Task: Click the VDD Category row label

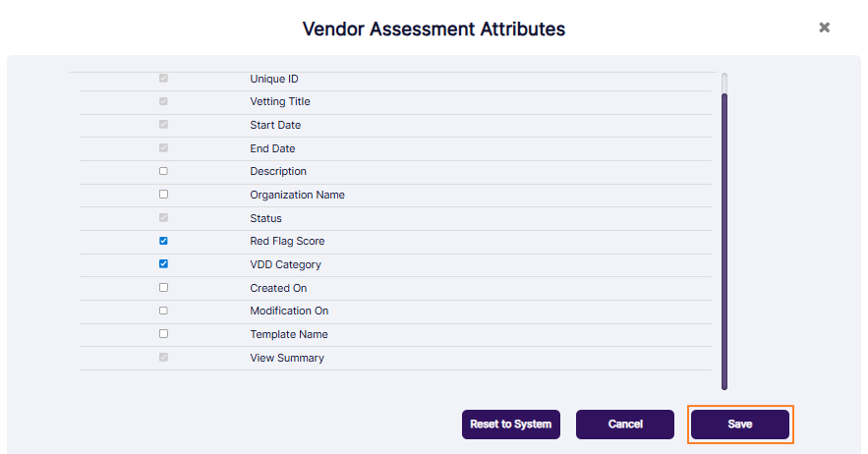Action: pyautogui.click(x=285, y=264)
